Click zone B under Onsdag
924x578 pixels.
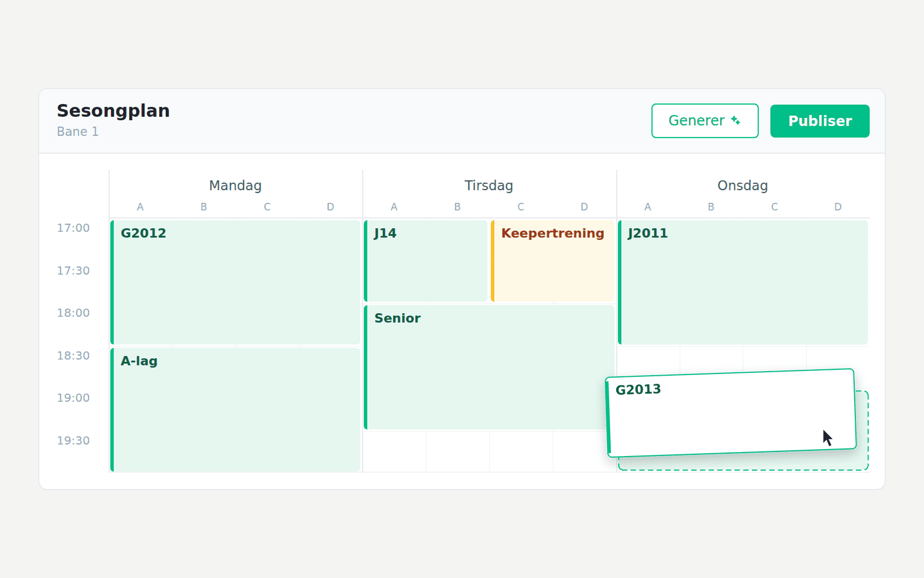pyautogui.click(x=711, y=207)
